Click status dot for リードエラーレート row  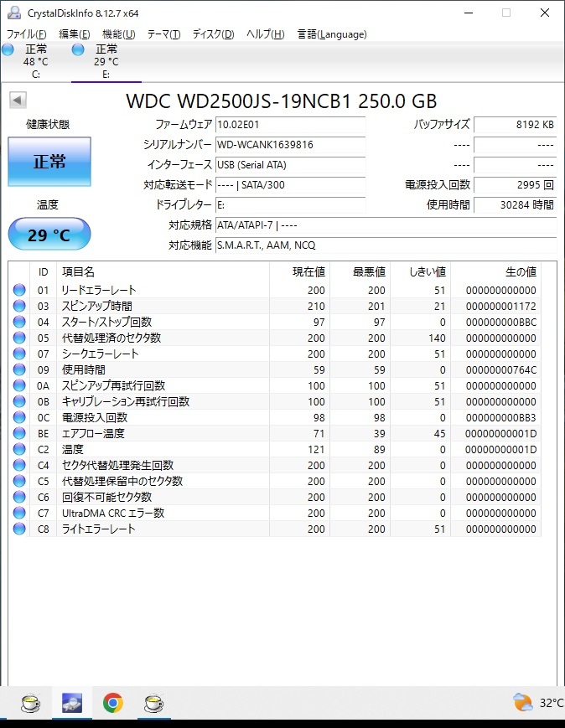(19, 290)
